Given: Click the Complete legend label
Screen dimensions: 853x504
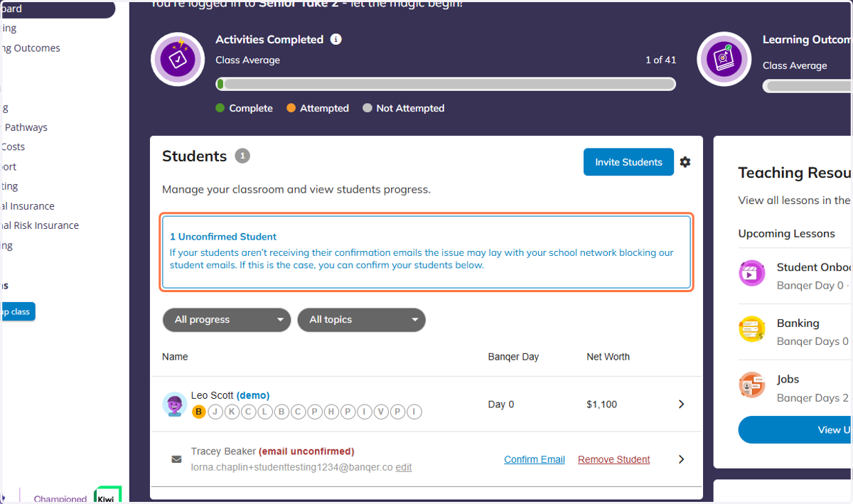Looking at the screenshot, I should [x=251, y=109].
